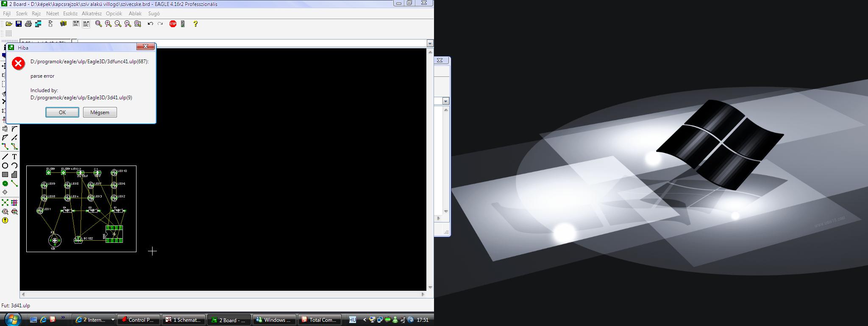Click the EAGLE command line input field

point(252,43)
